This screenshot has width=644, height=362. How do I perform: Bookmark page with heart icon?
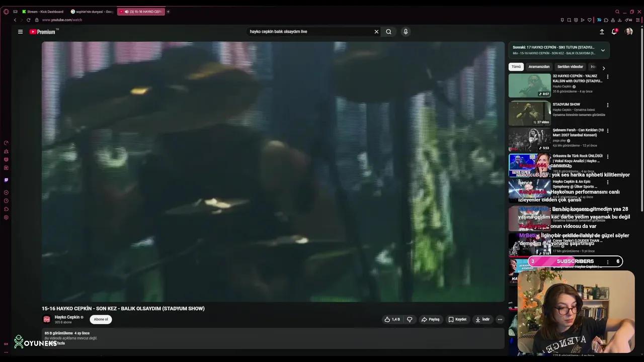click(x=590, y=20)
